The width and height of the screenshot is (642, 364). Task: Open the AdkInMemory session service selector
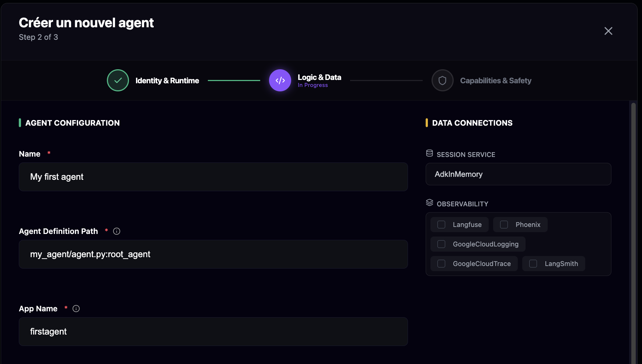tap(519, 174)
